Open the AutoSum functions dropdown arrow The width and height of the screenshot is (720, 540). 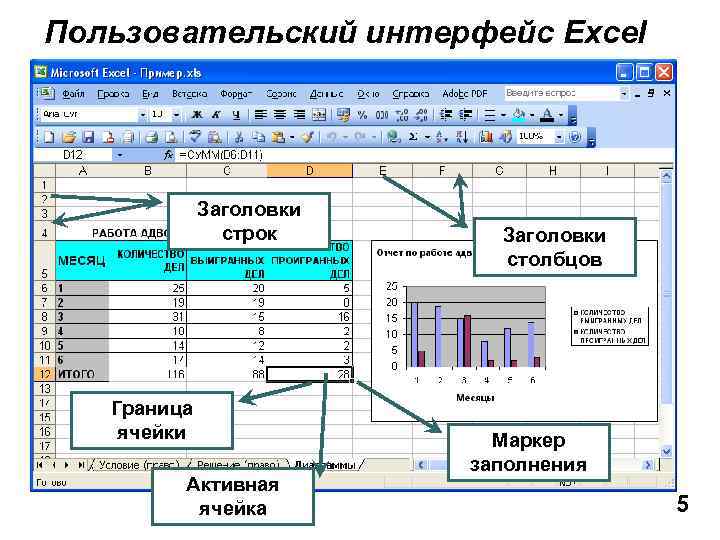[427, 137]
